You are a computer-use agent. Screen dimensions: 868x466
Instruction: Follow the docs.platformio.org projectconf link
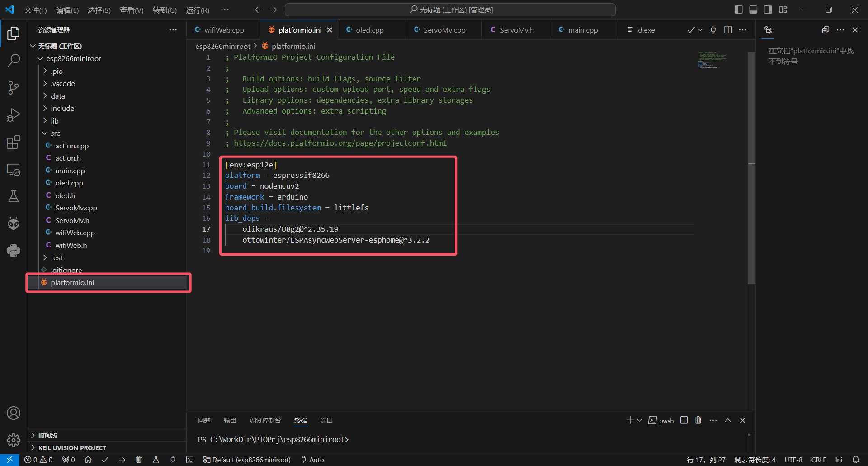(x=340, y=143)
